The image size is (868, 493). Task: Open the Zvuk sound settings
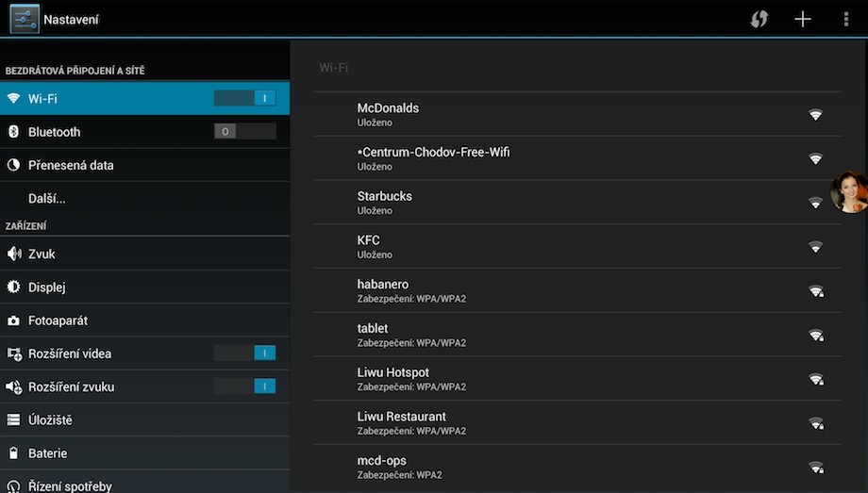tap(145, 254)
